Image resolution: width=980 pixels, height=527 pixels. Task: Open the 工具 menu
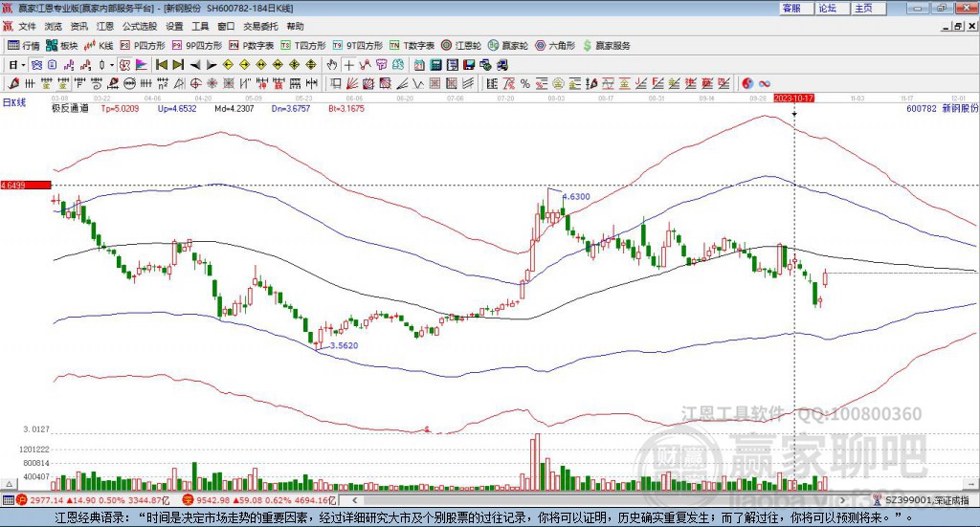point(200,26)
